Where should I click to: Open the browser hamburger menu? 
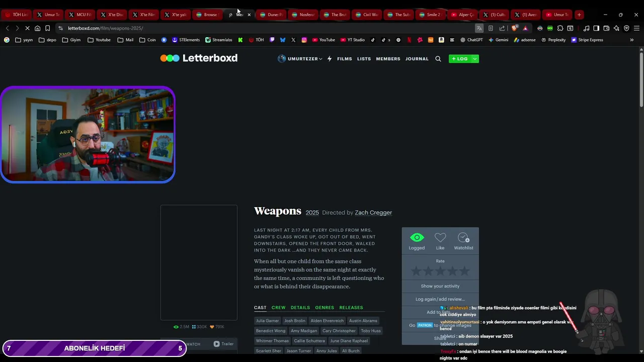[x=636, y=28]
